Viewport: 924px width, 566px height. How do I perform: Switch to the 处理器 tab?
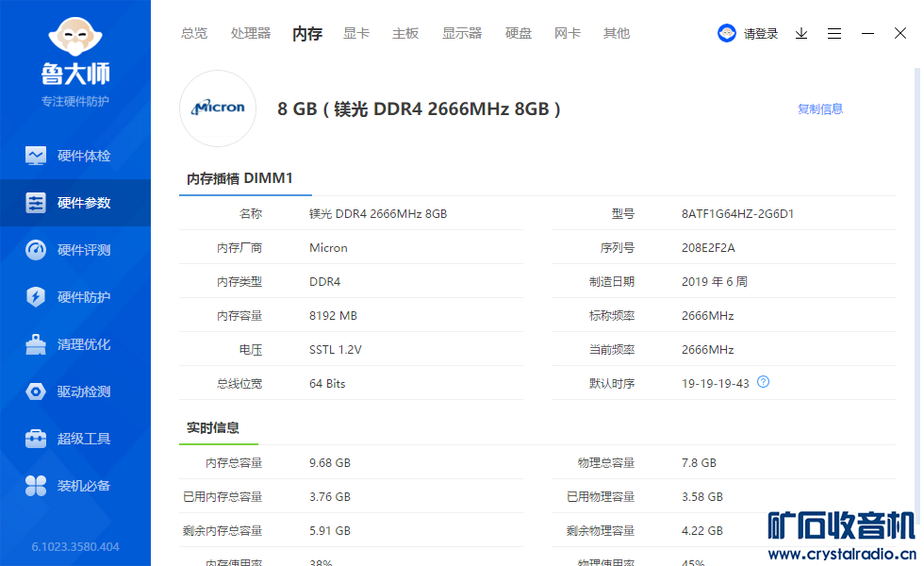pyautogui.click(x=251, y=34)
